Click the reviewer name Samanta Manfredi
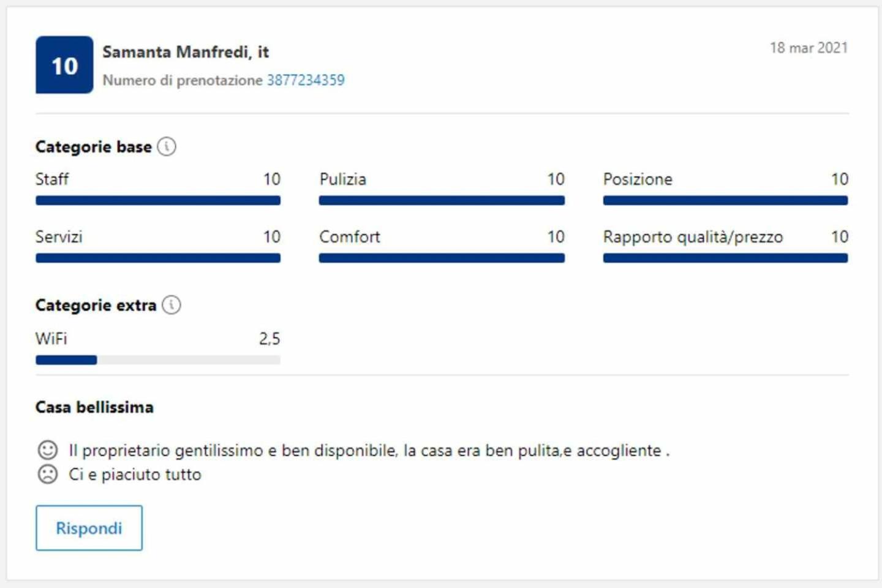The width and height of the screenshot is (882, 588). [175, 52]
